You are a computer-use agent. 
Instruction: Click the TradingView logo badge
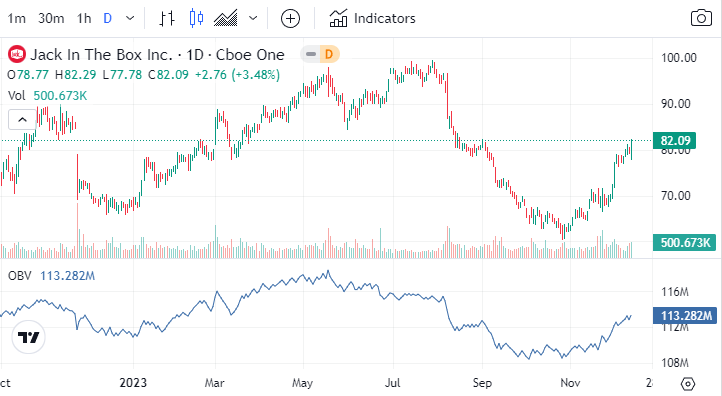coord(29,337)
